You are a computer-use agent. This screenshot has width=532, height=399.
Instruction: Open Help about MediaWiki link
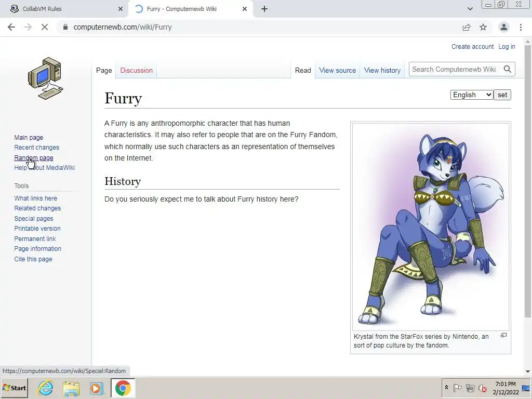(45, 168)
